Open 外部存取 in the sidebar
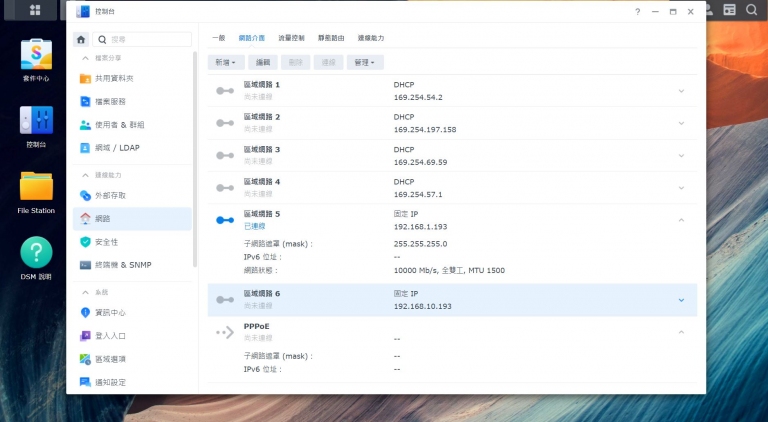Viewport: 768px width, 422px height. point(132,195)
